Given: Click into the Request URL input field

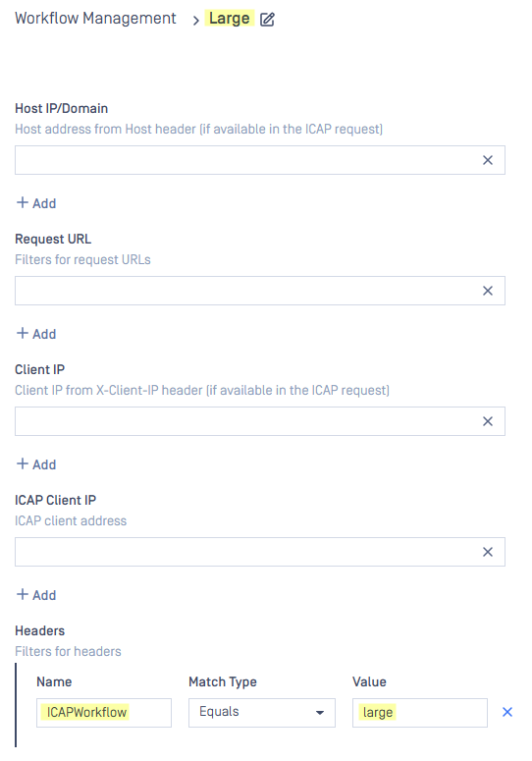Looking at the screenshot, I should (247, 291).
